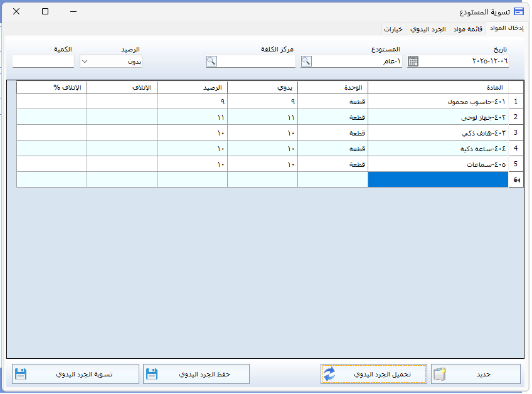Viewport: 532px width, 394px height.
Task: Click the الكمية input field
Action: (x=43, y=61)
